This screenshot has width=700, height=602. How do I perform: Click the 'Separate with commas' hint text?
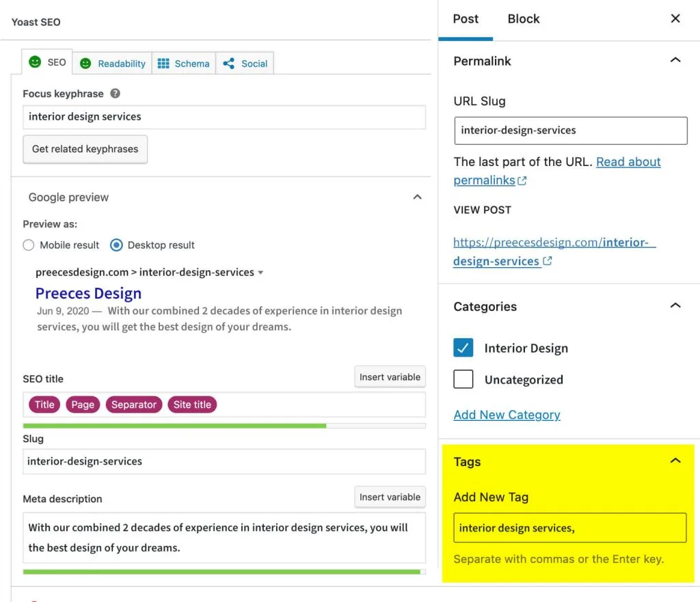click(x=558, y=559)
